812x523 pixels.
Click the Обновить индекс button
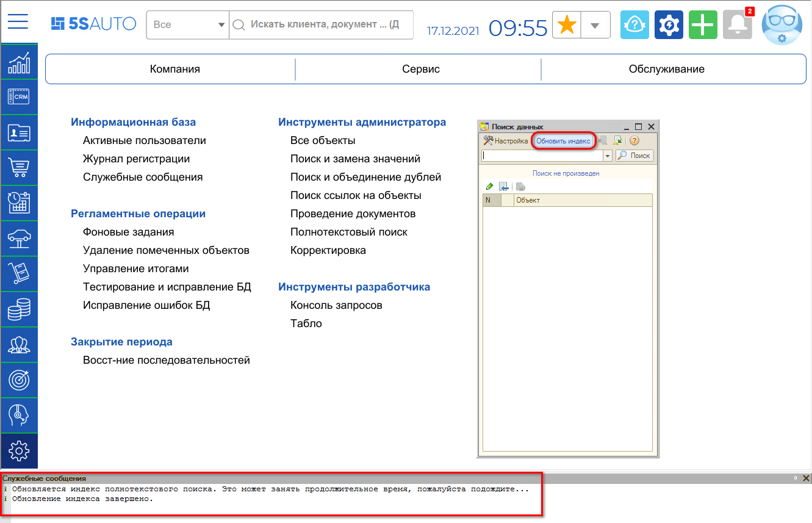(564, 140)
